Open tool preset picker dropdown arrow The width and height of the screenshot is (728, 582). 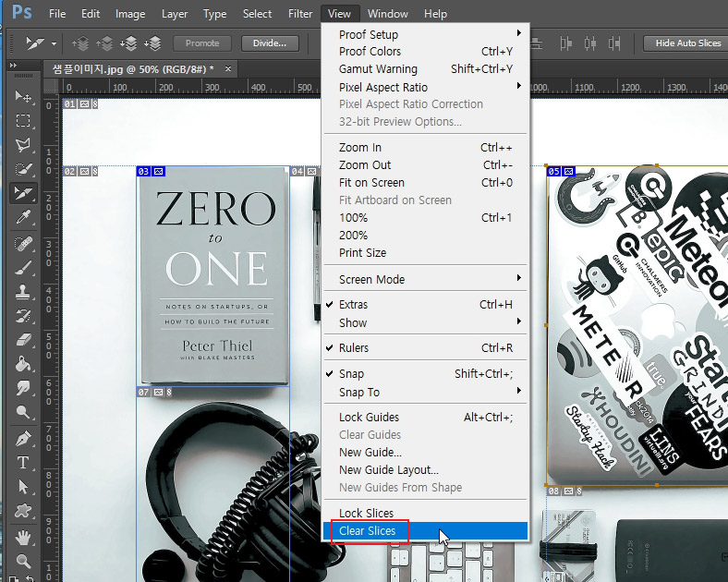[54, 43]
